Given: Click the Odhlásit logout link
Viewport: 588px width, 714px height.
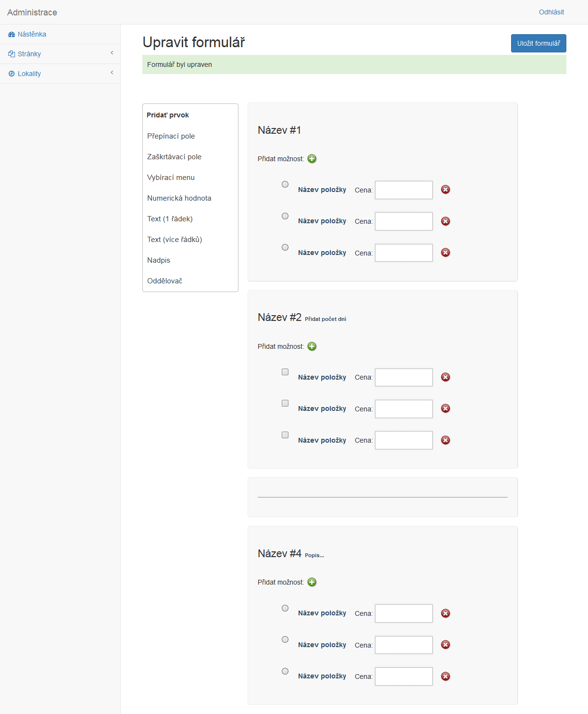Looking at the screenshot, I should (x=551, y=12).
